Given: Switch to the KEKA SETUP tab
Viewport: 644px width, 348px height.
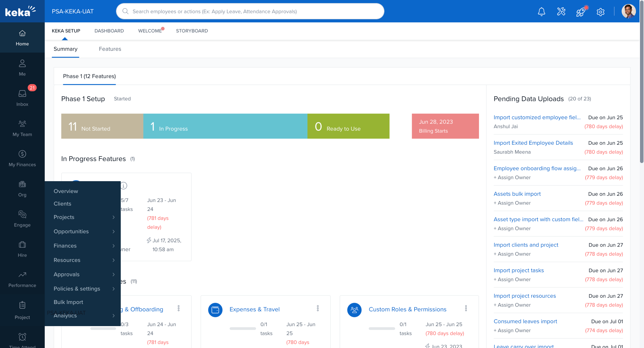Looking at the screenshot, I should pyautogui.click(x=66, y=31).
